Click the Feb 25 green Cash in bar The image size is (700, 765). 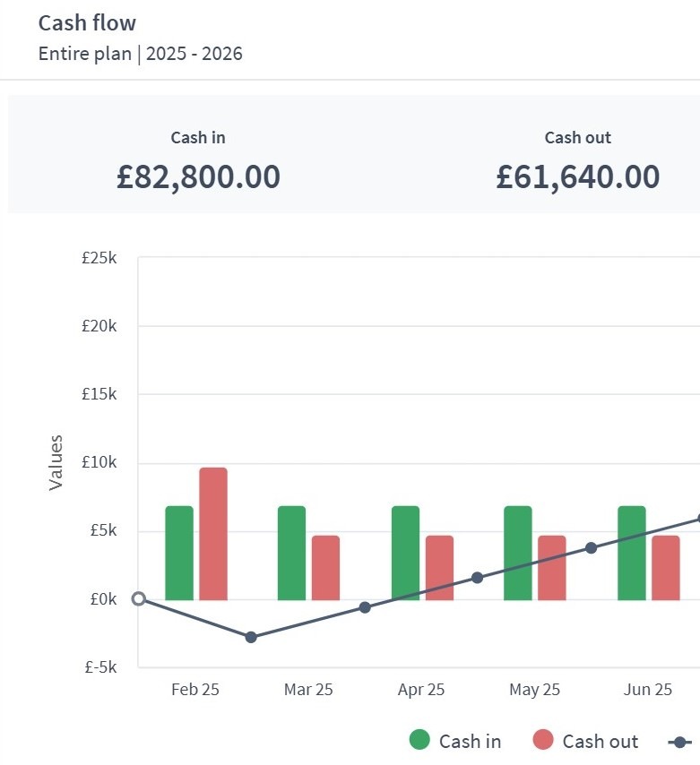(179, 553)
